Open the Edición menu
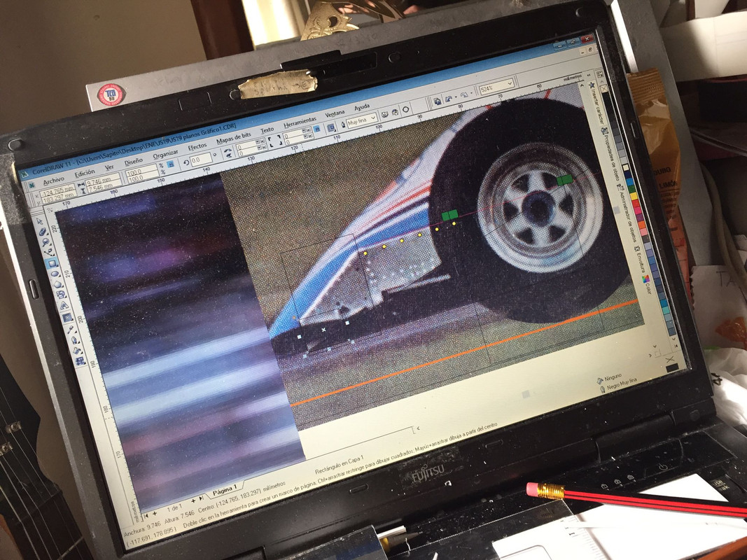The width and height of the screenshot is (747, 560). [85, 173]
